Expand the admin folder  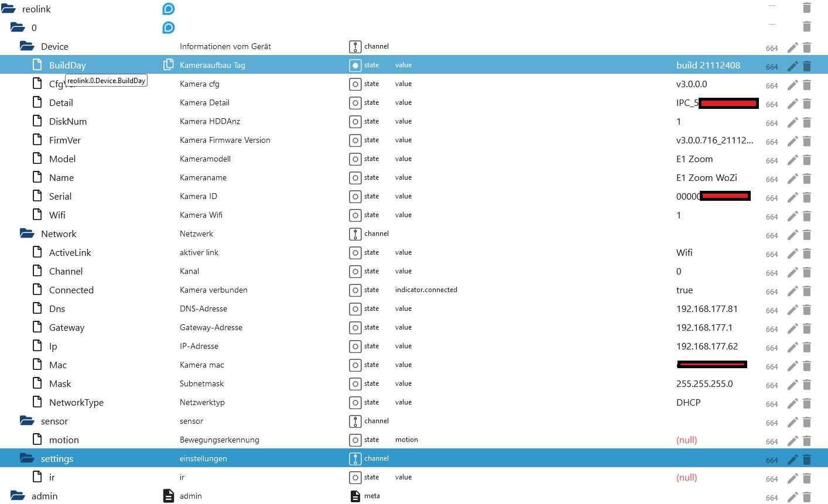18,496
